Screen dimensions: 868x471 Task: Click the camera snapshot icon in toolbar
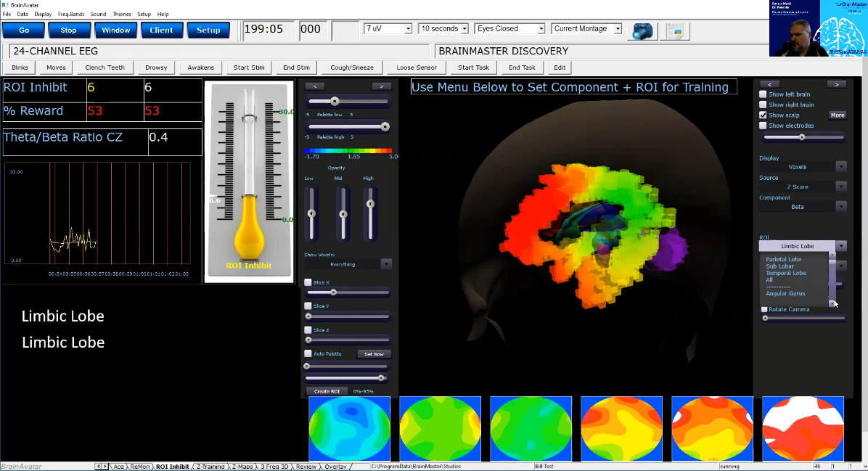(641, 30)
